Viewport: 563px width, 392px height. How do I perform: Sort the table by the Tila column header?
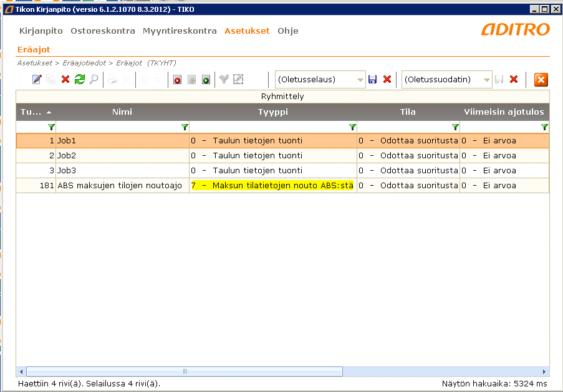[408, 112]
